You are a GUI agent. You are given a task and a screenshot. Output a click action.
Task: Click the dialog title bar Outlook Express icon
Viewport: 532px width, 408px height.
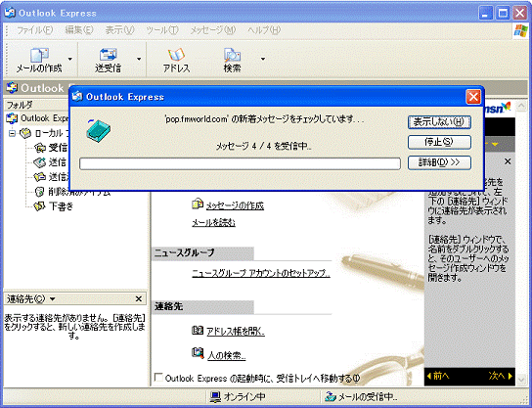click(77, 97)
